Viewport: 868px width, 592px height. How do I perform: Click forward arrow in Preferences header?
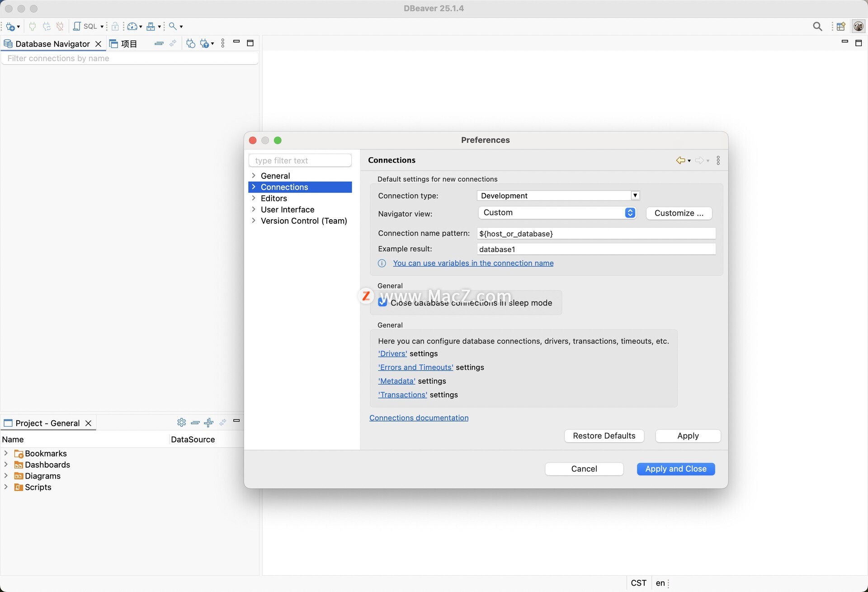pyautogui.click(x=699, y=160)
